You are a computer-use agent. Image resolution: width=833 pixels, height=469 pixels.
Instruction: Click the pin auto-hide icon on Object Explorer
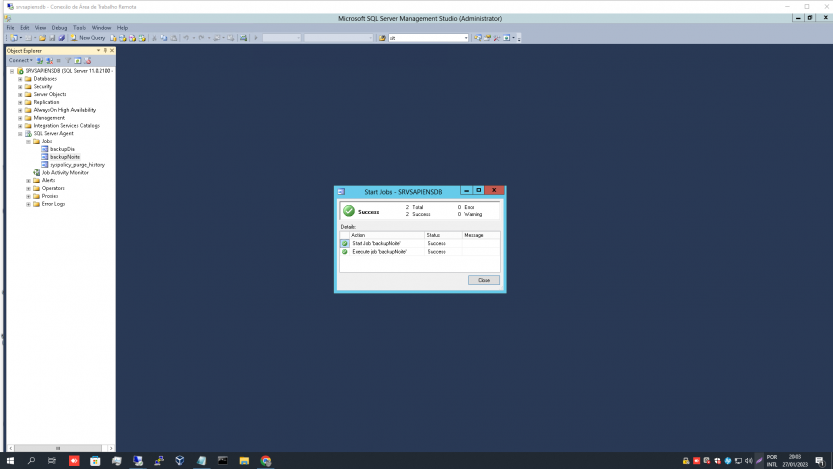pyautogui.click(x=105, y=50)
